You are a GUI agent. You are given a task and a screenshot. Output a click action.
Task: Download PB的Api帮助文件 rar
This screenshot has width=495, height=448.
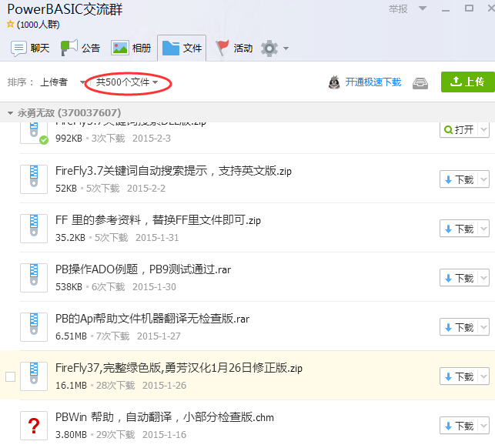coord(459,327)
